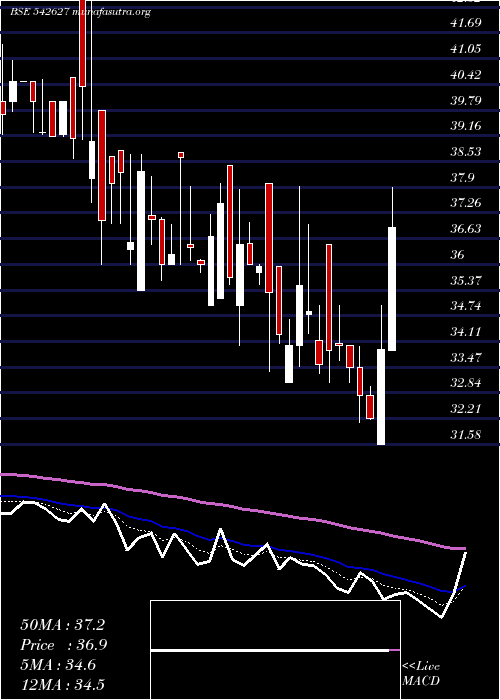Click the 12MA : 34.5 readout

point(65,685)
